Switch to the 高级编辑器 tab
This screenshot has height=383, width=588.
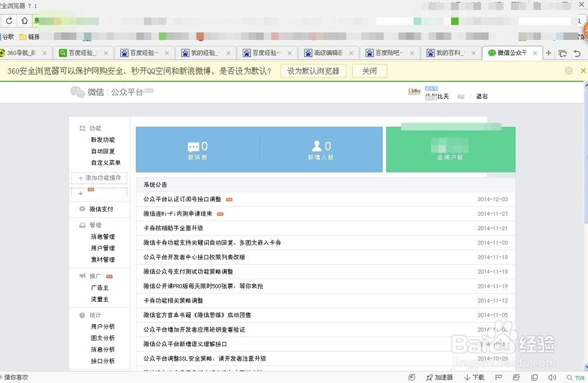[329, 53]
